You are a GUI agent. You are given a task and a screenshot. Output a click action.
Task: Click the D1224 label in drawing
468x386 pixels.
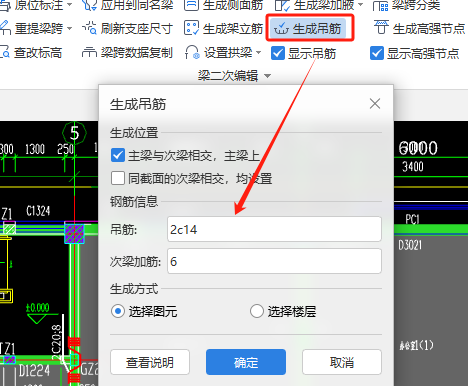pyautogui.click(x=34, y=370)
